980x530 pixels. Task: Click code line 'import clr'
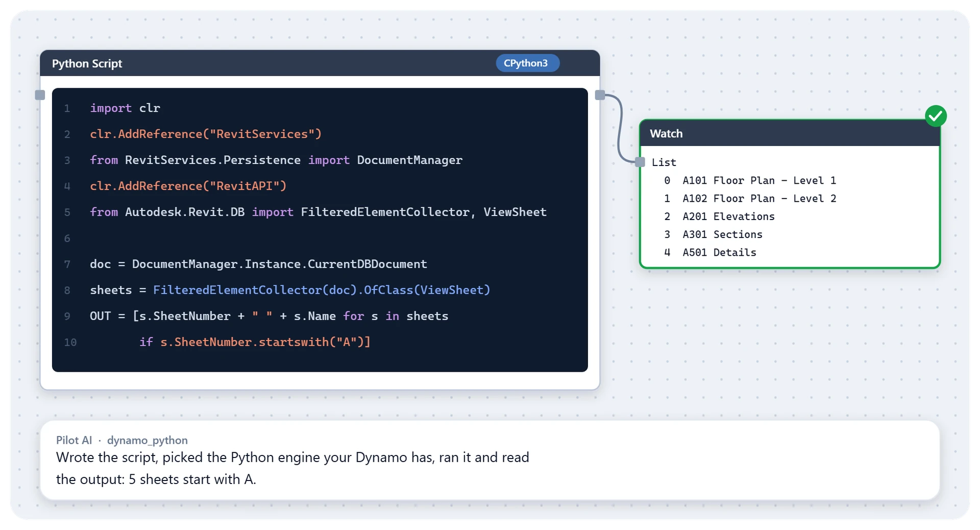(x=125, y=108)
